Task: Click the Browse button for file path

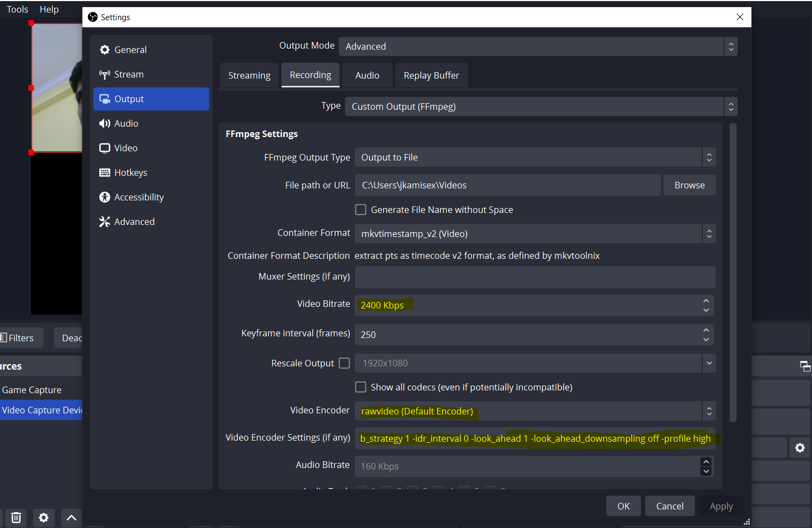Action: (x=689, y=185)
